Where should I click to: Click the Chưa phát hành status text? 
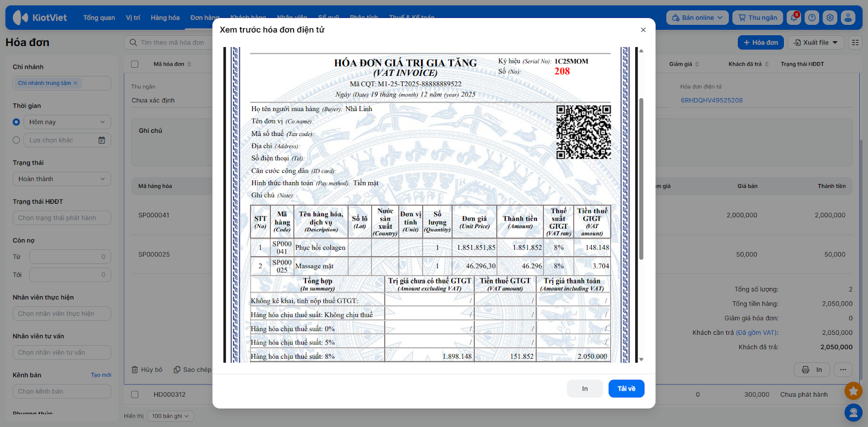click(x=804, y=394)
